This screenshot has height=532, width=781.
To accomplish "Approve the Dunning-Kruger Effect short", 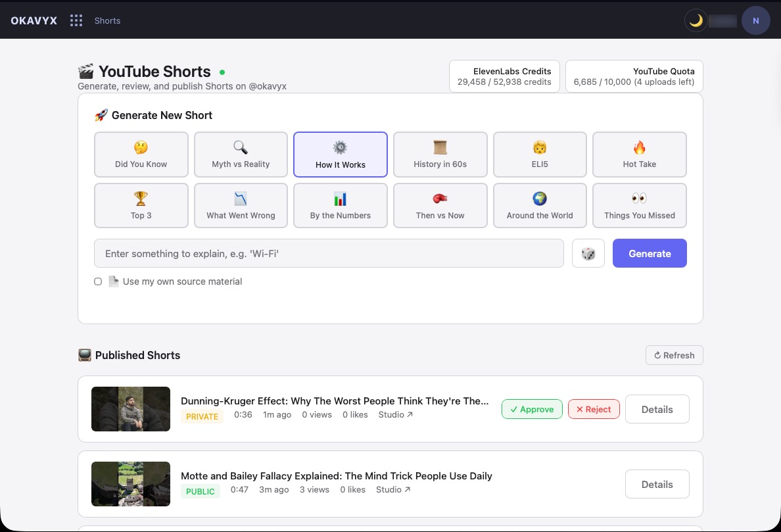I will click(x=532, y=409).
